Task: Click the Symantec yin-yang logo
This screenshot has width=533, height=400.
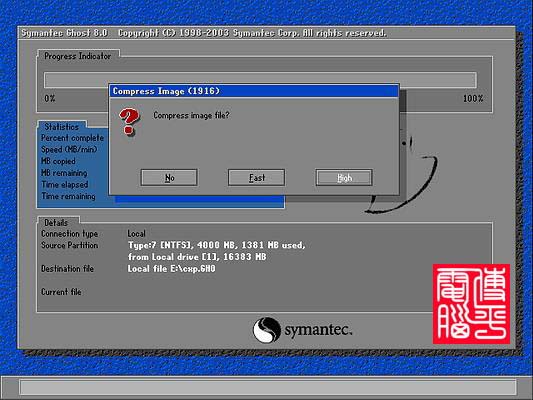Action: (x=267, y=330)
